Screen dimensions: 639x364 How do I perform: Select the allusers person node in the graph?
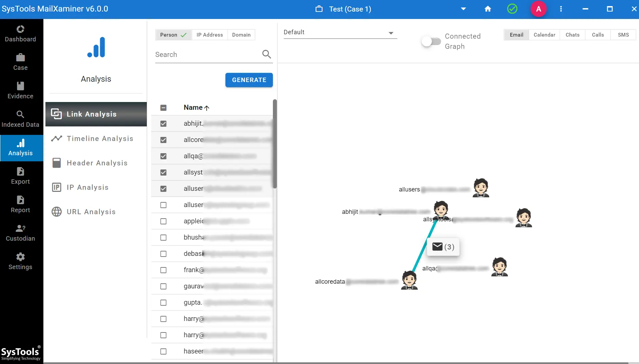coord(481,187)
